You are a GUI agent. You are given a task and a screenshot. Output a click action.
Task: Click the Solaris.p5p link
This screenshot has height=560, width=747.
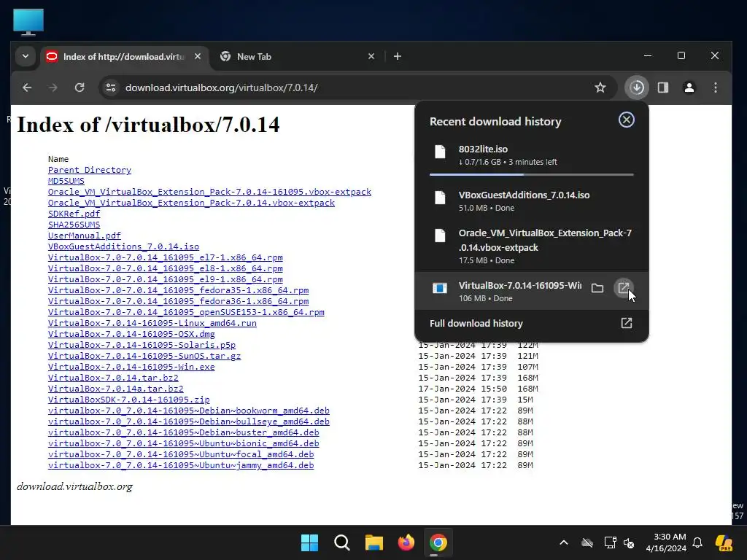142,345
